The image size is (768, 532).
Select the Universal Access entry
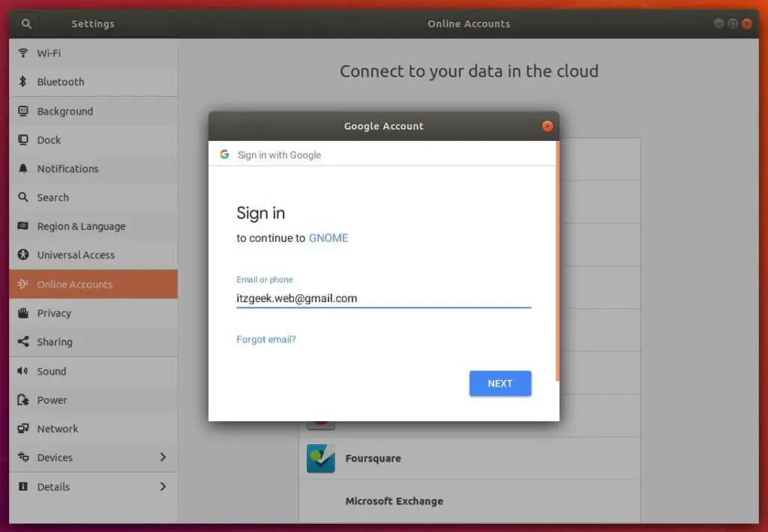(94, 255)
